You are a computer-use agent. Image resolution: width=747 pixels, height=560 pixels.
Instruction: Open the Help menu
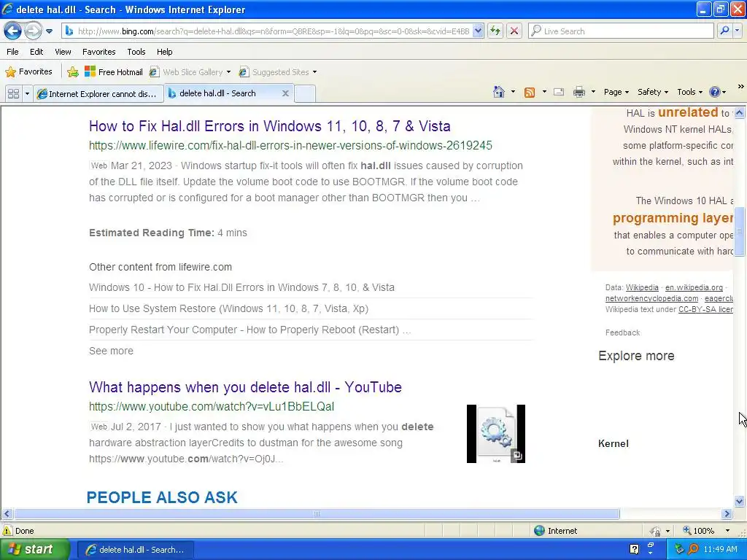164,52
